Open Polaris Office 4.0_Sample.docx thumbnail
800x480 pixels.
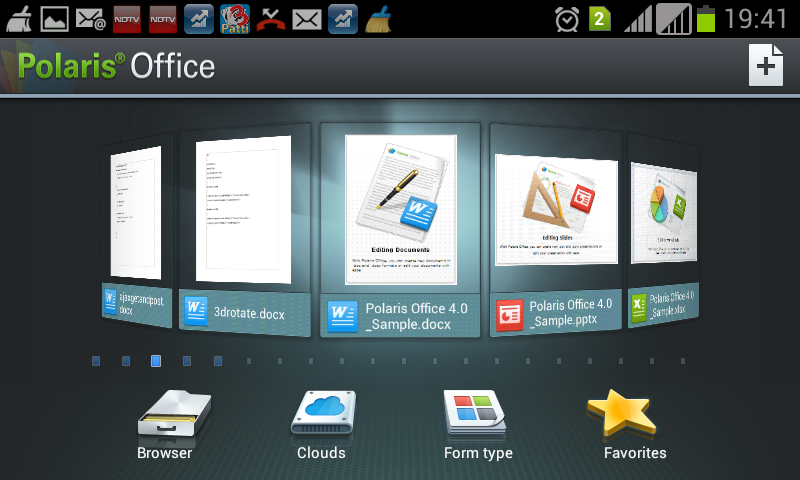[401, 210]
